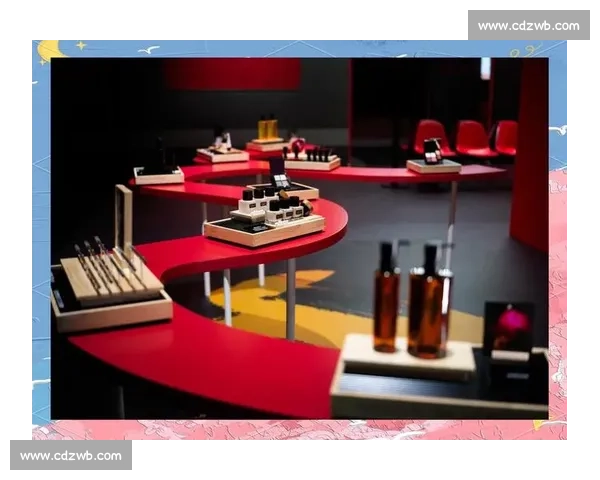Screen dimensions: 600x480
Task: Click the yellow bottles on the back table
Action: click(267, 130)
